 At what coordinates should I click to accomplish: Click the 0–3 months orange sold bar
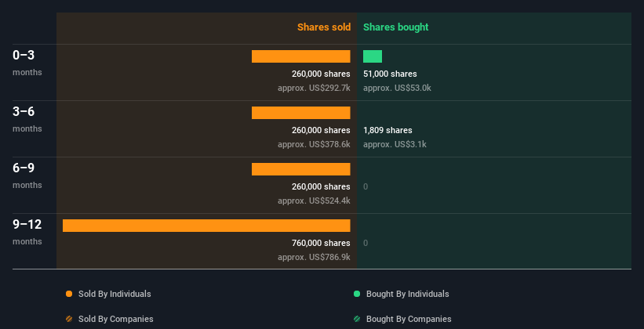(300, 56)
